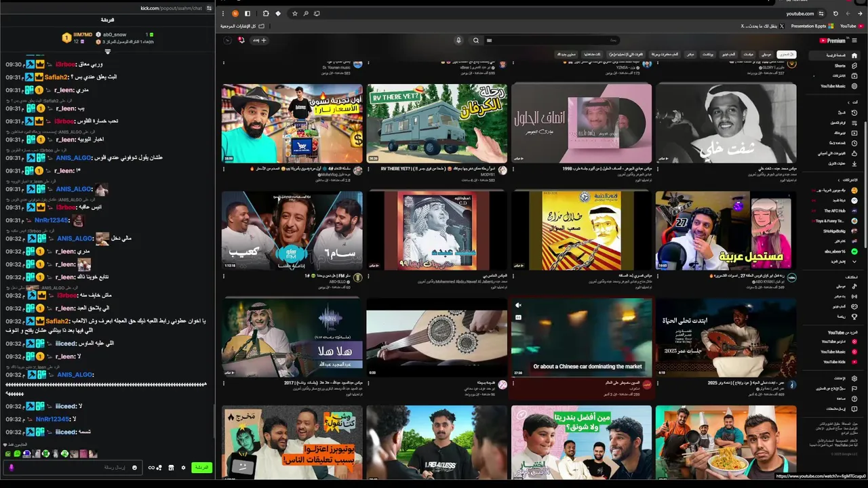Open options menu for كعيب سام٦ podcast video

click(224, 276)
